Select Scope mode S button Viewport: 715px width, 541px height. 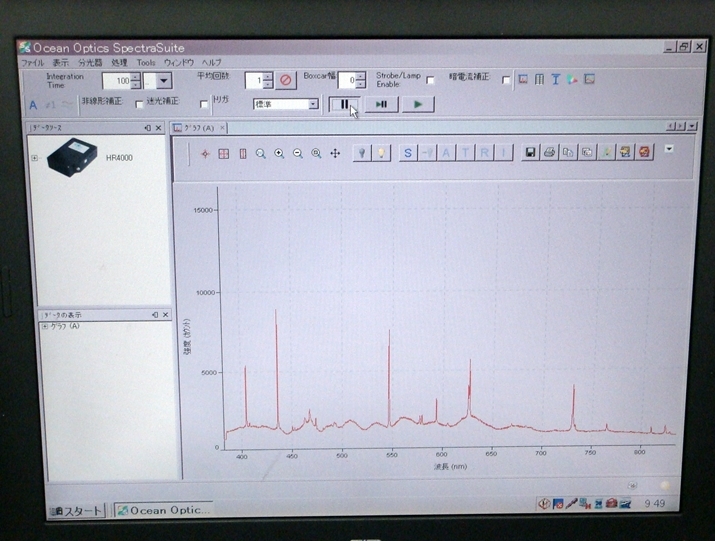tap(408, 153)
